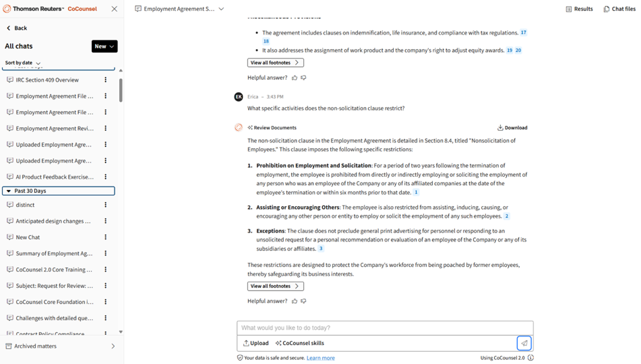This screenshot has width=641, height=364.
Task: Open options for IRC Section 409 Overview chat
Action: pyautogui.click(x=105, y=80)
